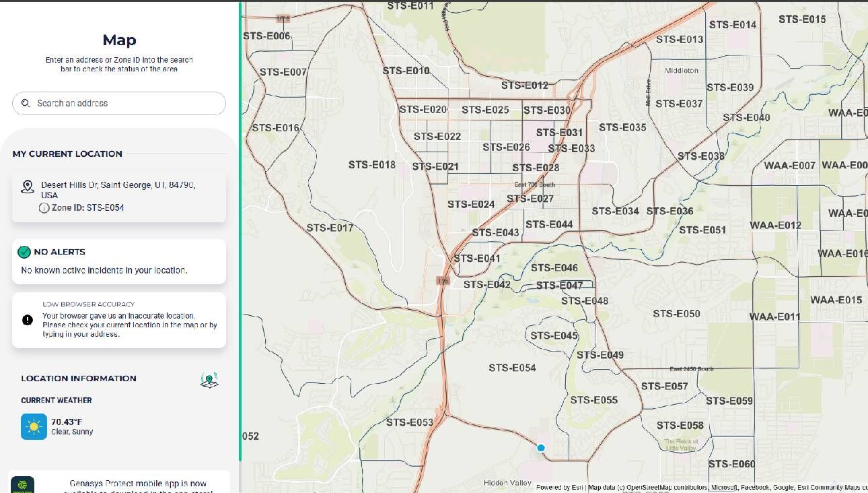Click the location pin icon beside Desert Hills Dr
This screenshot has height=493, width=868.
tap(28, 187)
